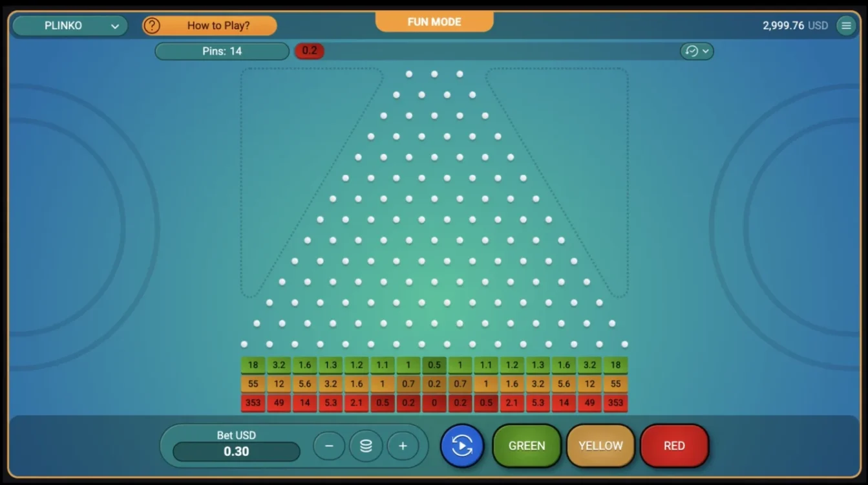Click the 0.2 last result badge

pyautogui.click(x=310, y=51)
